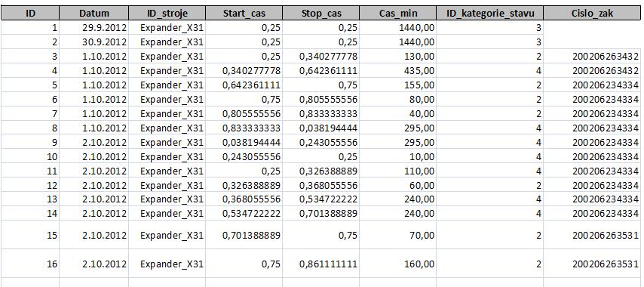Click ID cell 12
644x287 pixels.
coord(30,185)
